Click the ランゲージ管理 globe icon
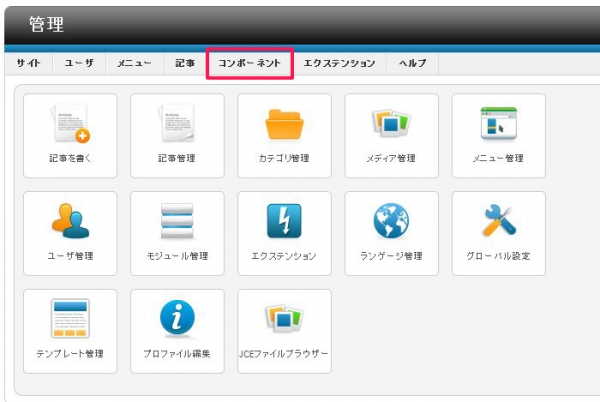600x402 pixels. pos(391,221)
